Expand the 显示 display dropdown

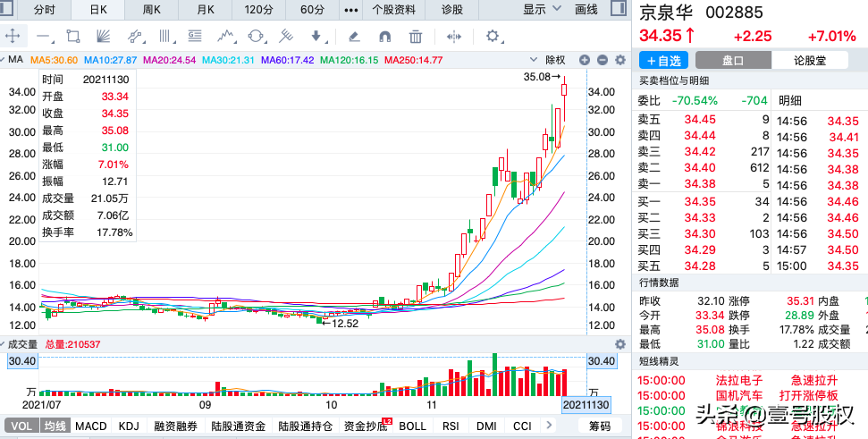tap(542, 10)
